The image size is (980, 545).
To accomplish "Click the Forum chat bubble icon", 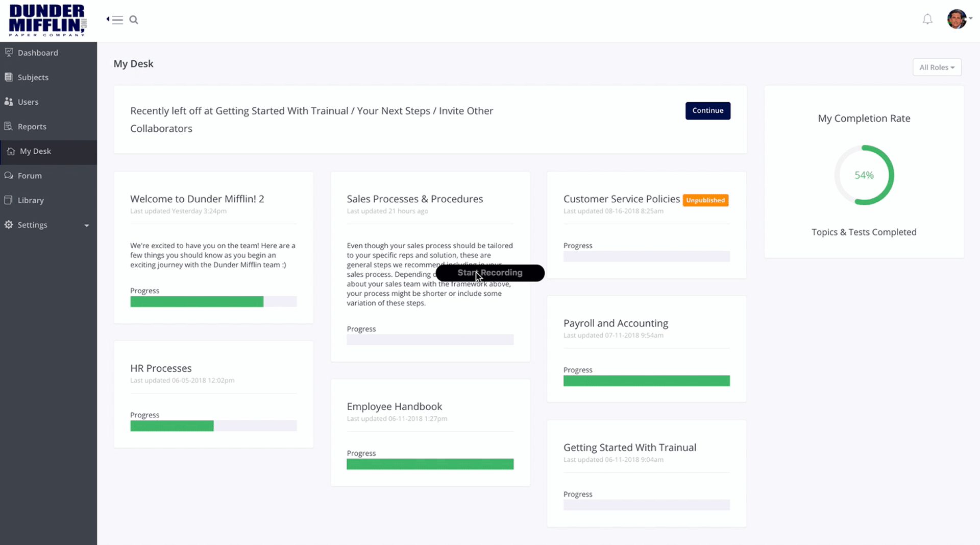I will coord(9,175).
